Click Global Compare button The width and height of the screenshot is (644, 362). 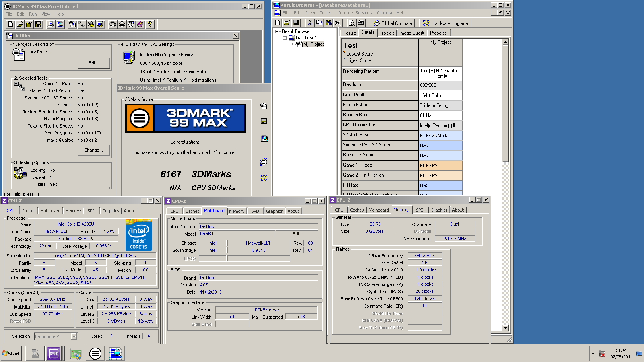[393, 23]
